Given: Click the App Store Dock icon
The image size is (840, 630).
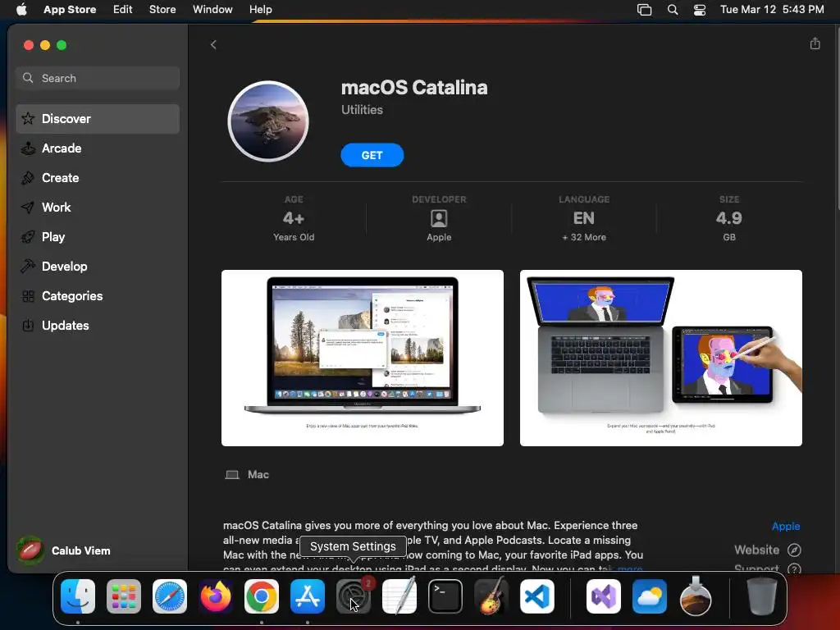Looking at the screenshot, I should 308,596.
